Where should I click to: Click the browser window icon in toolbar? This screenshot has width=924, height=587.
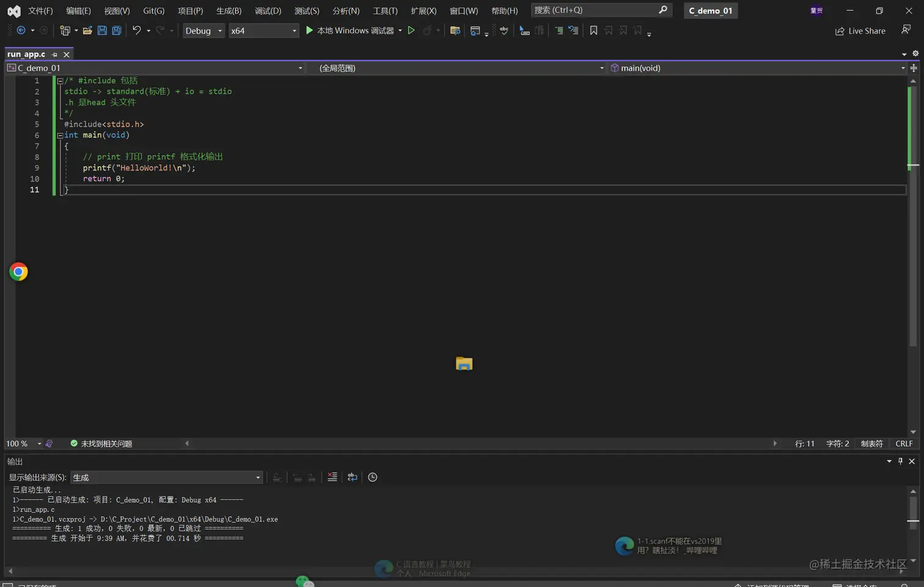475,31
